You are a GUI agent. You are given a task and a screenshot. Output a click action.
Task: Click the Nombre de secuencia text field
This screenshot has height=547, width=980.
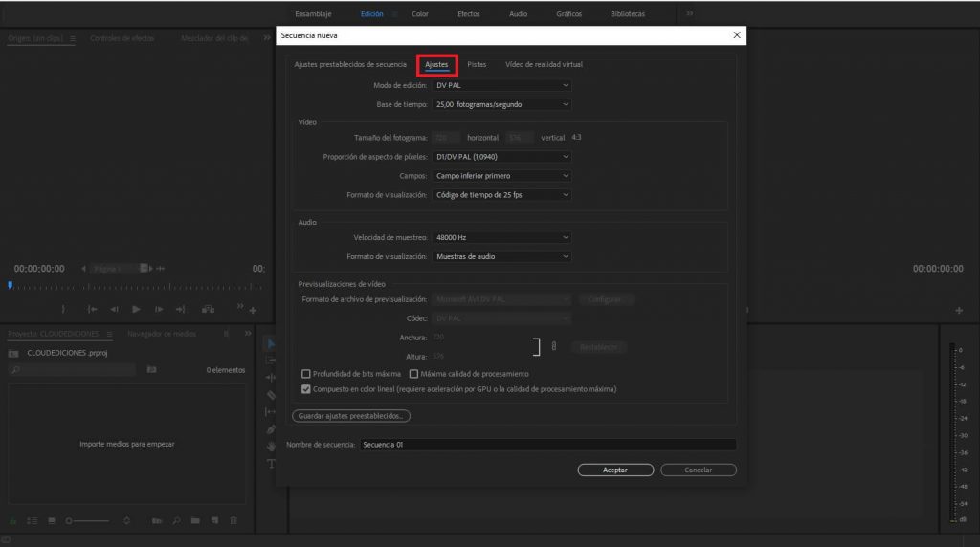(x=547, y=445)
